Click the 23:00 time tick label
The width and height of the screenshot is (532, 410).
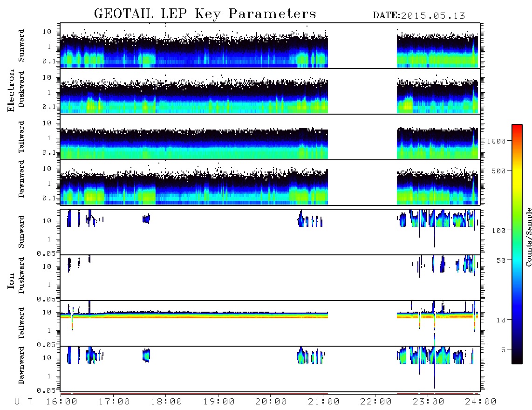(x=428, y=402)
